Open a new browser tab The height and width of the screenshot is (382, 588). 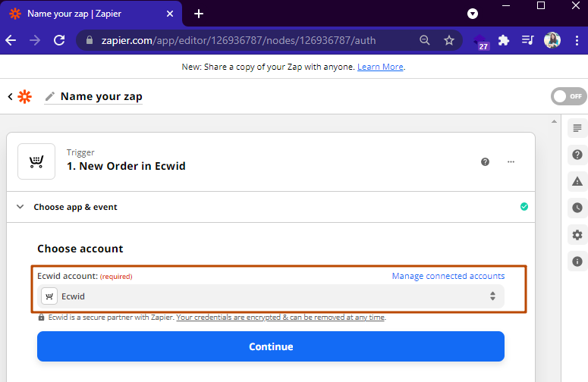point(199,14)
